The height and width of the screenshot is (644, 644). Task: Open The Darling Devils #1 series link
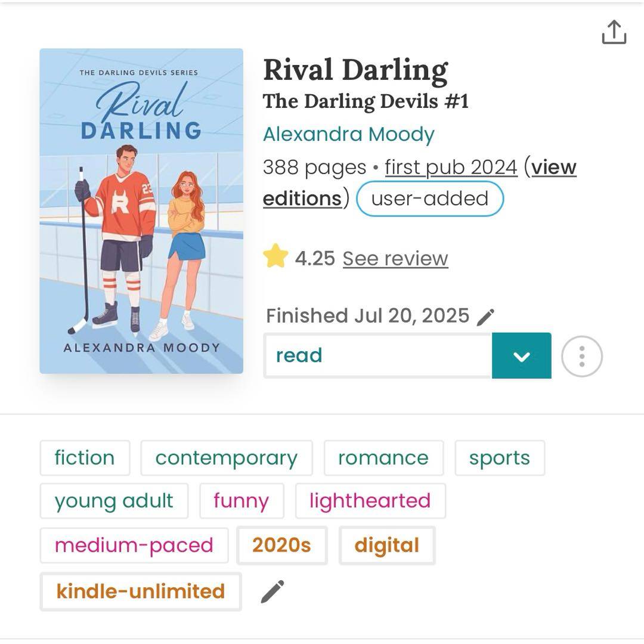coord(366,101)
